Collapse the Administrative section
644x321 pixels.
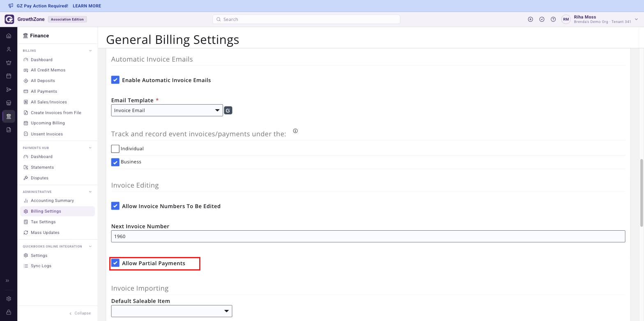90,192
